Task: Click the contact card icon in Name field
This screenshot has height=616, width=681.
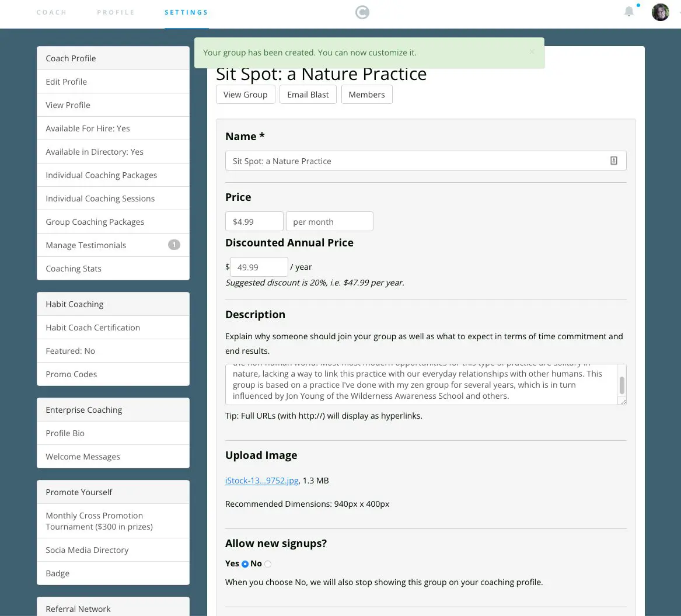Action: (x=614, y=161)
